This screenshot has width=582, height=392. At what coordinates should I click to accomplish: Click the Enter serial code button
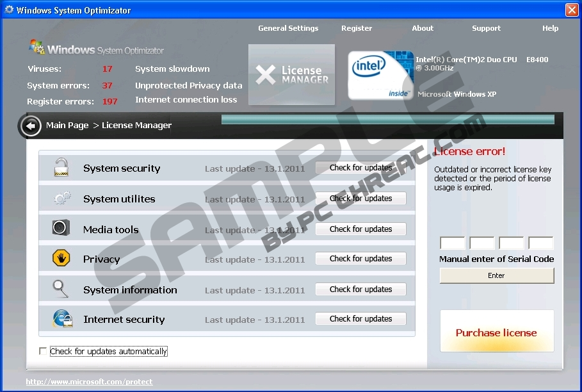pyautogui.click(x=497, y=275)
